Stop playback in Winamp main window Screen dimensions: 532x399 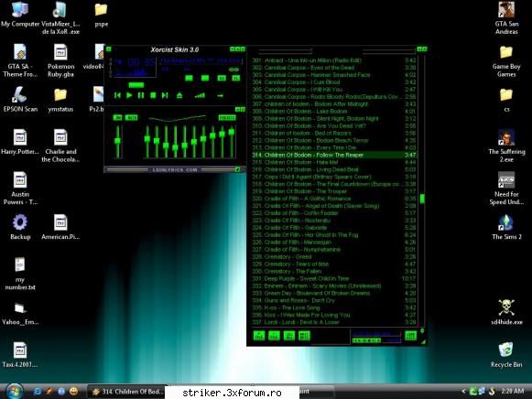(x=153, y=95)
